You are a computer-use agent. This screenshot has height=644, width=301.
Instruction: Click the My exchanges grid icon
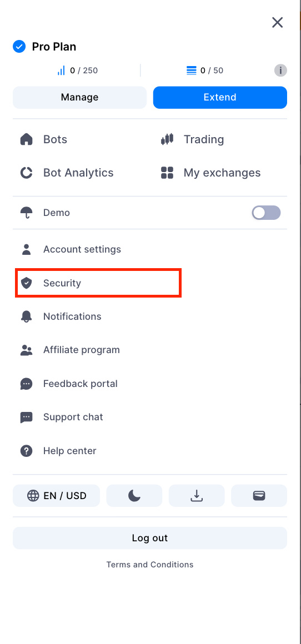tap(167, 173)
